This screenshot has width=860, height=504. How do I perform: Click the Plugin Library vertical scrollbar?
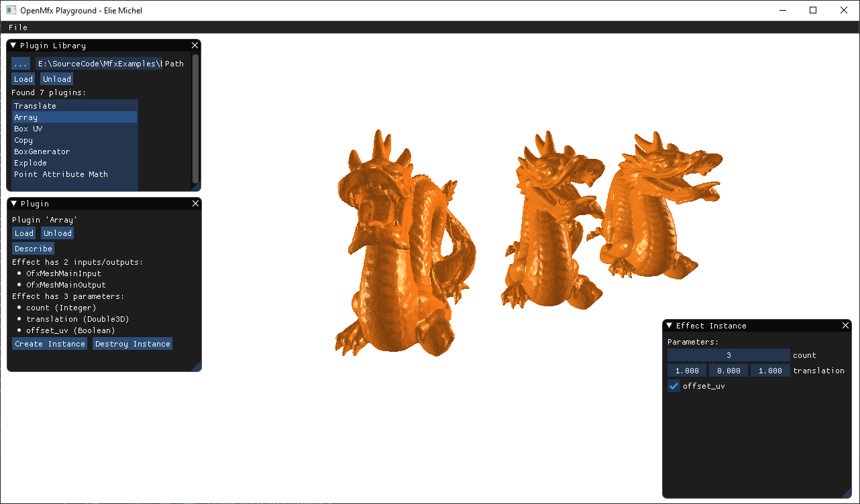196,119
